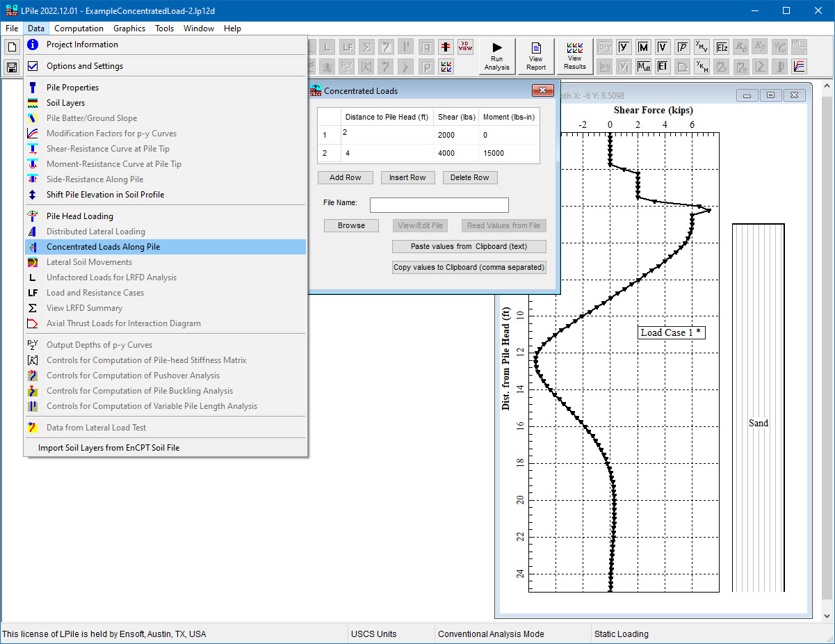
Task: Select Pile Head Loading menu item
Action: 79,216
